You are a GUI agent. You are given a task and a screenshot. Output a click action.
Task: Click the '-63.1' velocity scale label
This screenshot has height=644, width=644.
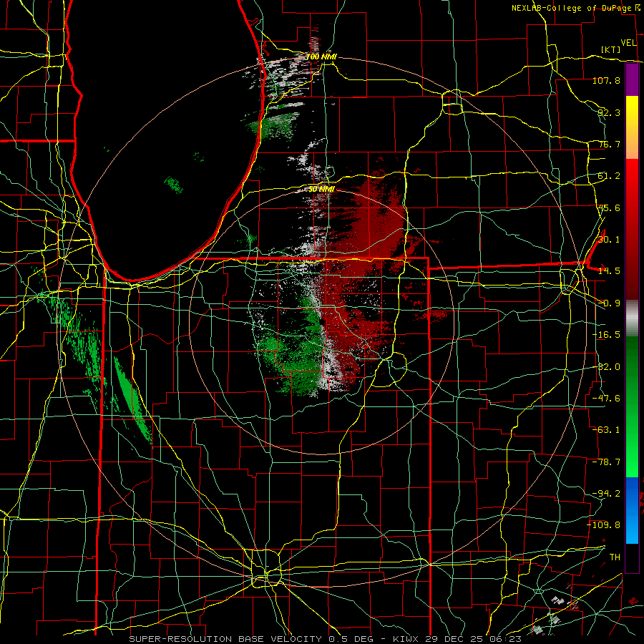[606, 429]
